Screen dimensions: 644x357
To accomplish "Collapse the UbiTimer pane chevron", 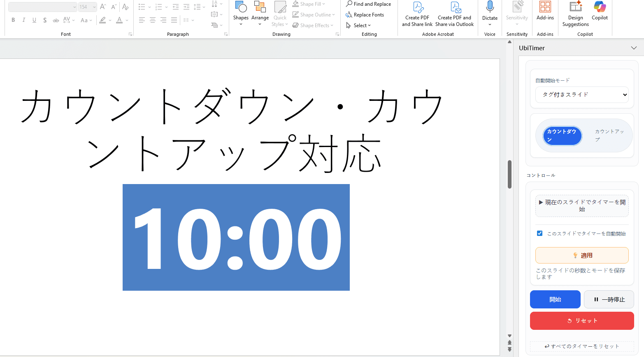I will (633, 48).
